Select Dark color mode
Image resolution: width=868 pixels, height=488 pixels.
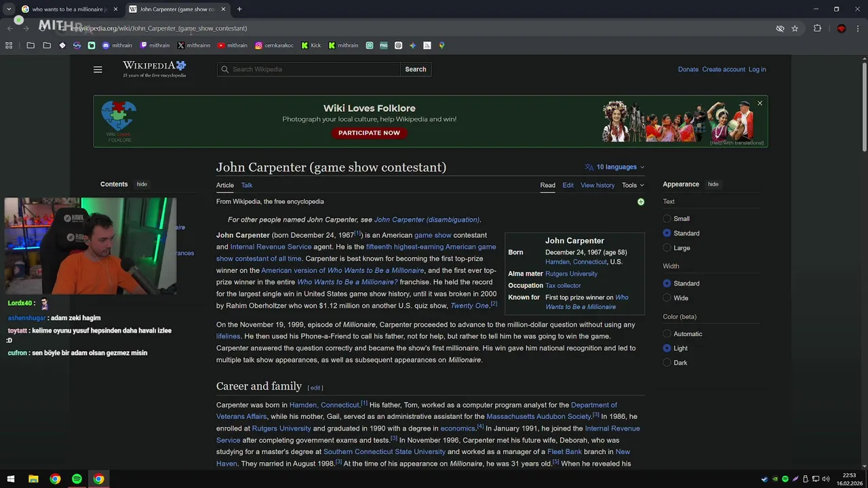tap(667, 363)
